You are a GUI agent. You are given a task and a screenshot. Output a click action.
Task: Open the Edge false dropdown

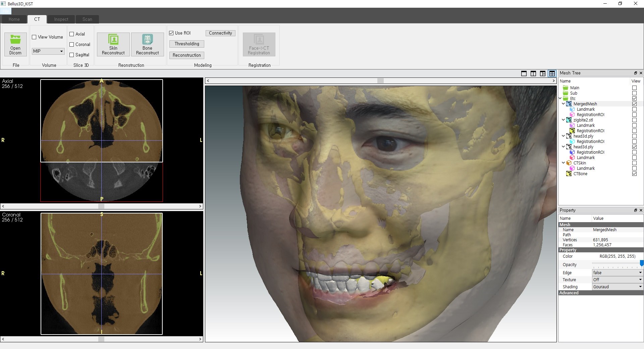click(x=618, y=273)
